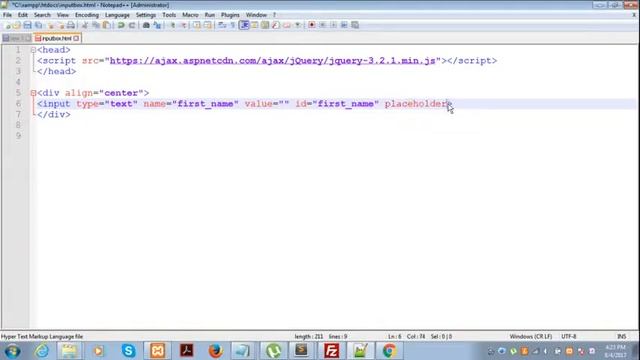This screenshot has width=640, height=360.
Task: Open the Plugins menu
Action: [x=230, y=15]
